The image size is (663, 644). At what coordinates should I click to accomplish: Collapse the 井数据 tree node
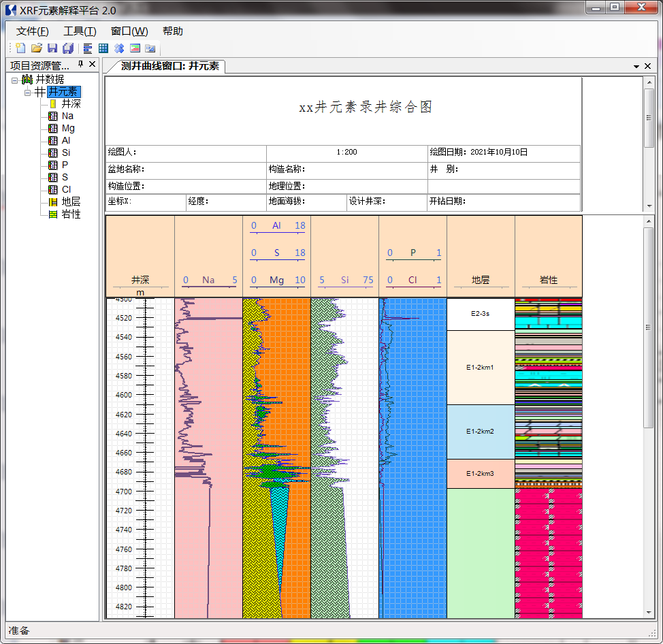point(15,80)
